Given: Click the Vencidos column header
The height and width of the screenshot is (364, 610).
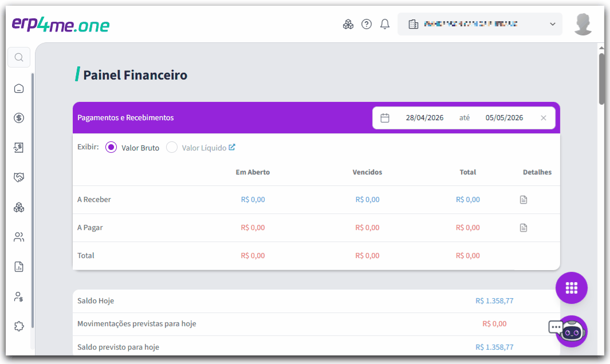Looking at the screenshot, I should point(367,172).
